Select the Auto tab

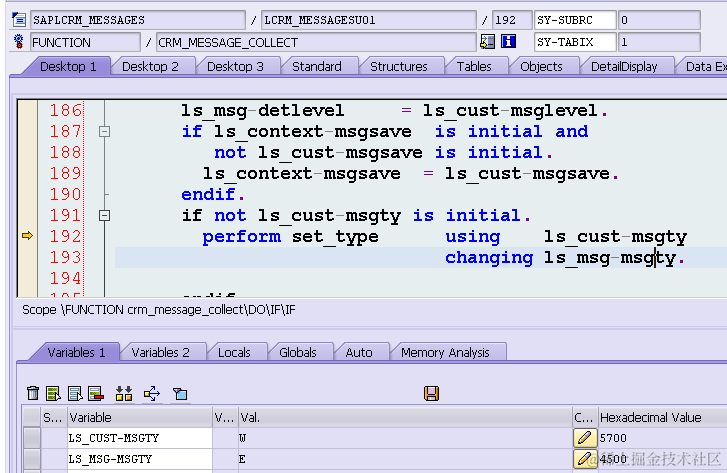(359, 352)
